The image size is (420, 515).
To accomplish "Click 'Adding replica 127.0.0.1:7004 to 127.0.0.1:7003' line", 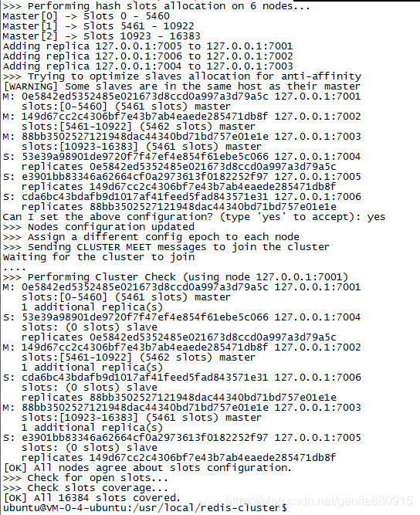I will [x=147, y=66].
